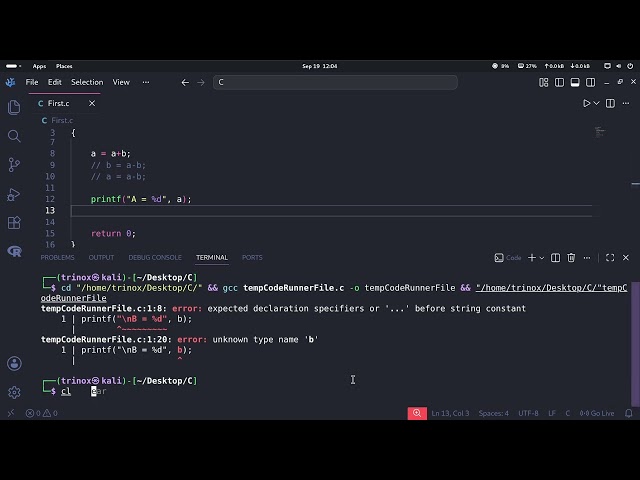Screen dimensions: 640x480
Task: Create a new terminal with plus icon
Action: tap(532, 258)
